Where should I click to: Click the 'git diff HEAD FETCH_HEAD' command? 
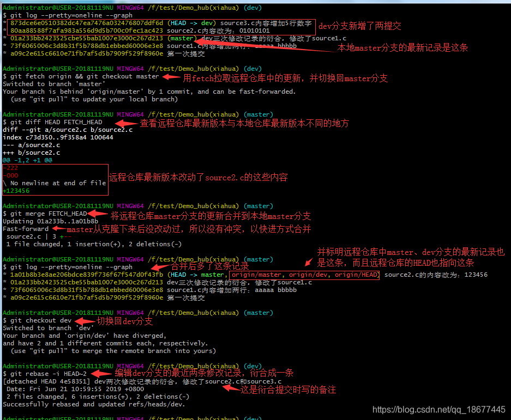coord(56,122)
